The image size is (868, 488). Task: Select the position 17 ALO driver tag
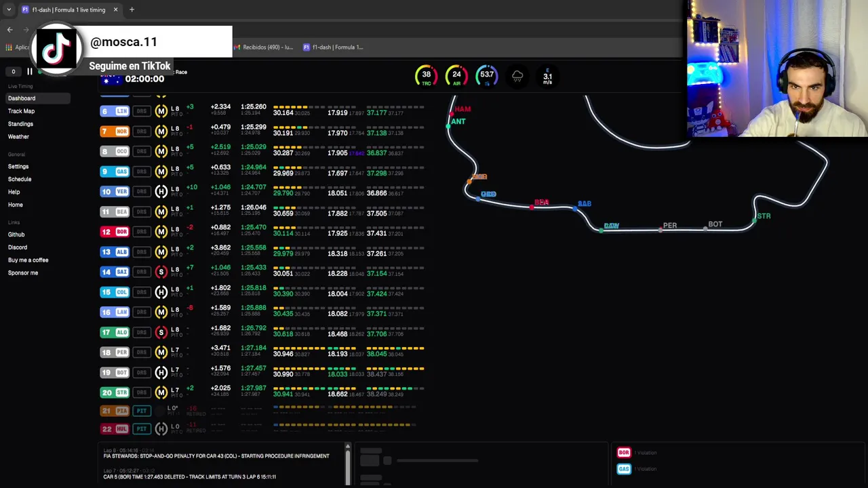click(115, 333)
